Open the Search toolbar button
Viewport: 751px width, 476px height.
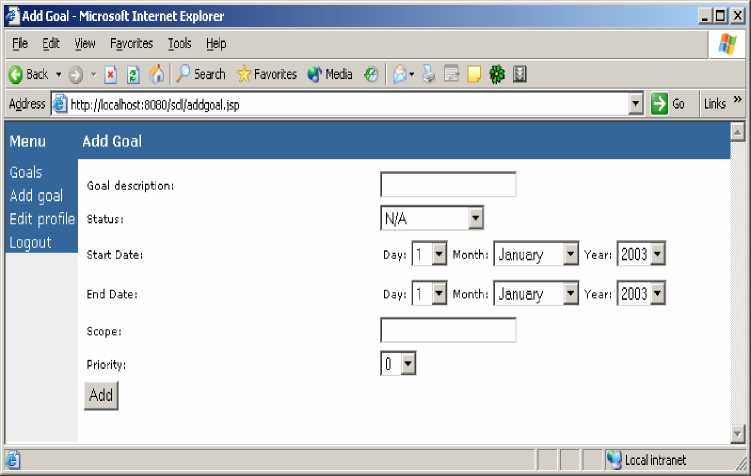pos(200,74)
